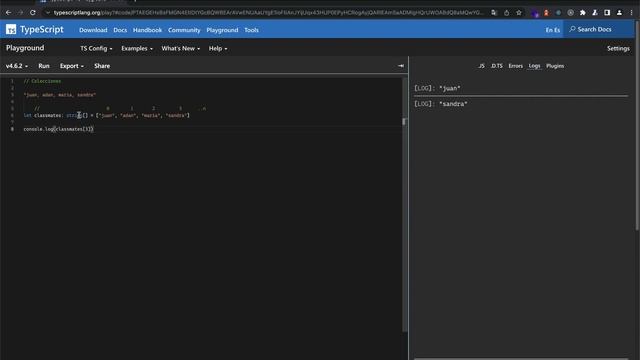Open the Plugins tab
The height and width of the screenshot is (360, 640).
(555, 66)
